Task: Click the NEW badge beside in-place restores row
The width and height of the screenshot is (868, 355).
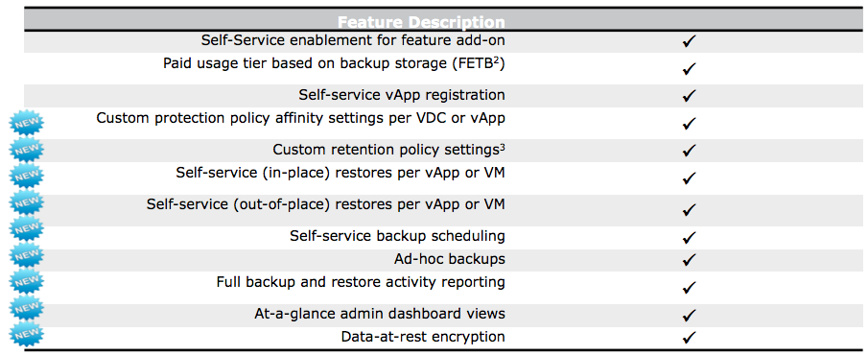Action: pyautogui.click(x=27, y=176)
